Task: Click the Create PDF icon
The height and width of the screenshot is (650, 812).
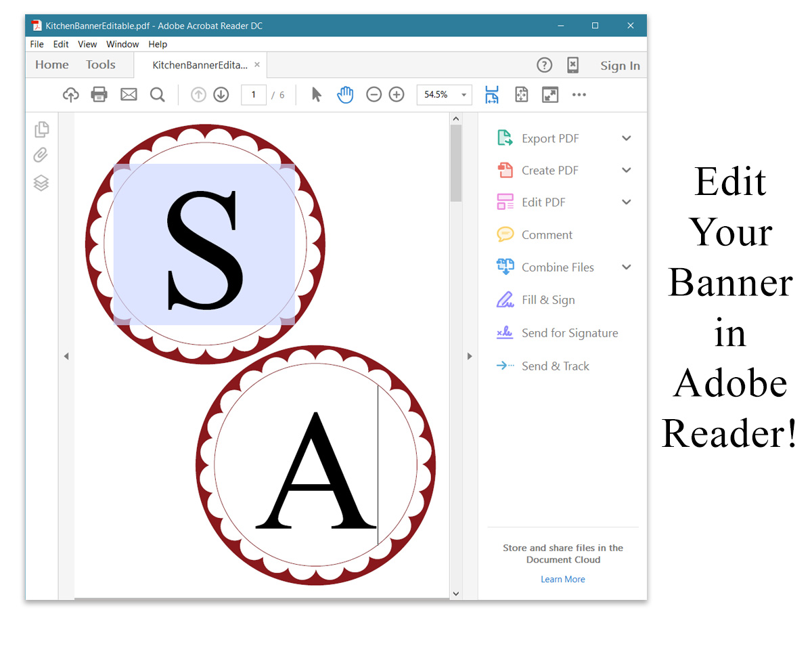Action: pyautogui.click(x=505, y=170)
